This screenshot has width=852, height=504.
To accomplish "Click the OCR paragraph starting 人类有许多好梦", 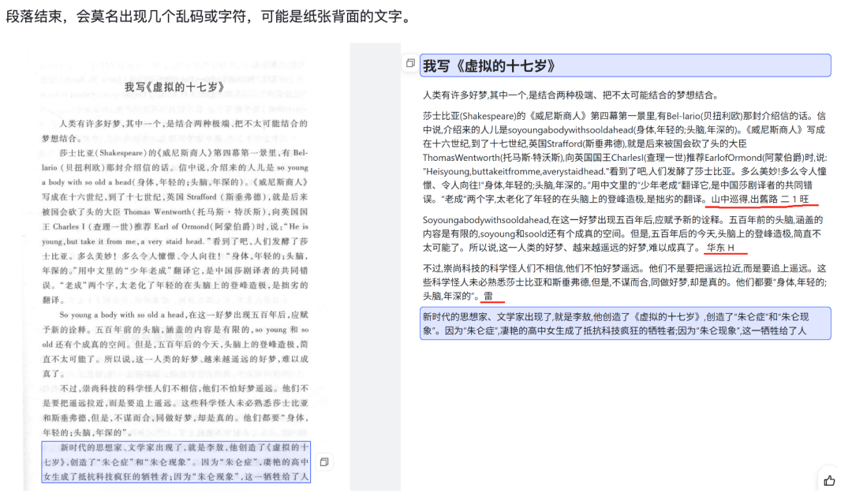I will [x=570, y=95].
